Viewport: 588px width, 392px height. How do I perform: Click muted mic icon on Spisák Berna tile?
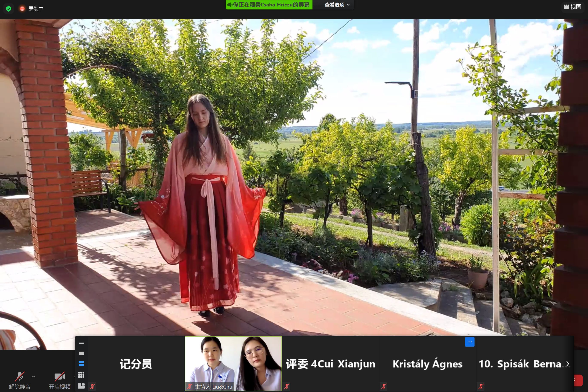(481, 386)
